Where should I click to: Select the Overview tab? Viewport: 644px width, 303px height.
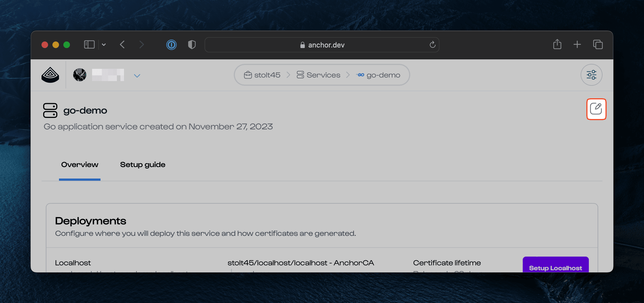pyautogui.click(x=79, y=165)
